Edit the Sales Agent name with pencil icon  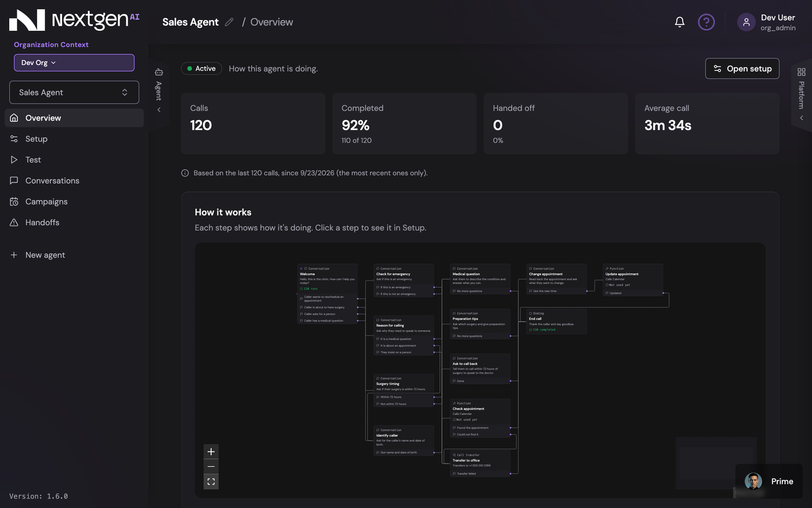pyautogui.click(x=229, y=22)
